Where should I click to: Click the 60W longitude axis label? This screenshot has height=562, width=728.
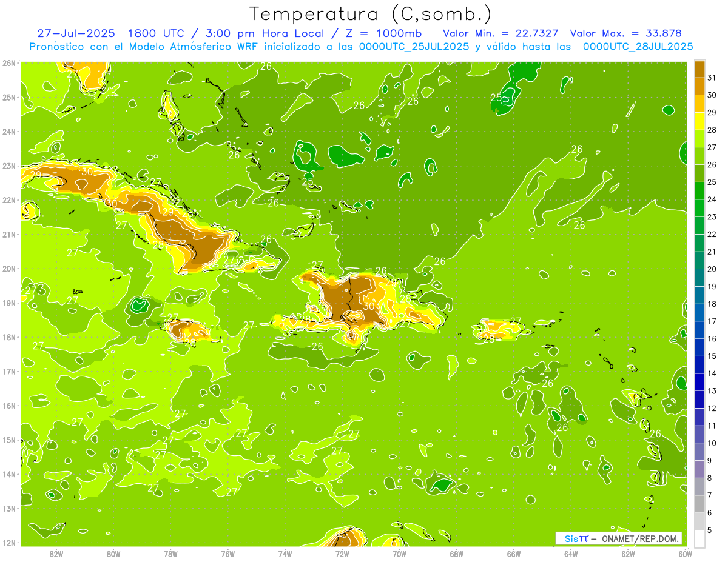(x=685, y=554)
